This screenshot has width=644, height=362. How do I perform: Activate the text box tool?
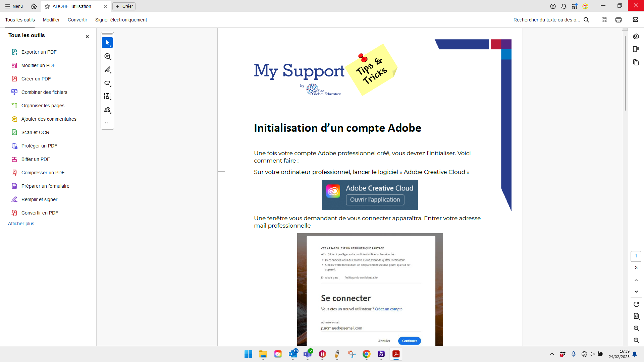coord(107,97)
